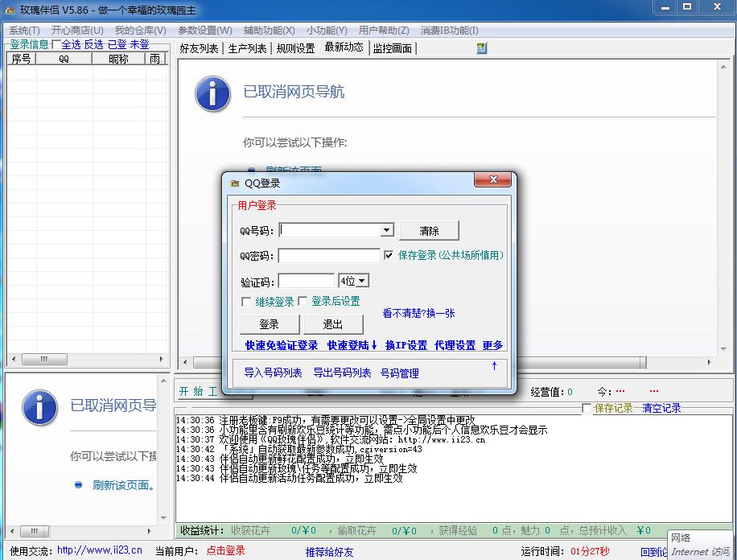Click into the QQ密码 input field

click(x=329, y=256)
